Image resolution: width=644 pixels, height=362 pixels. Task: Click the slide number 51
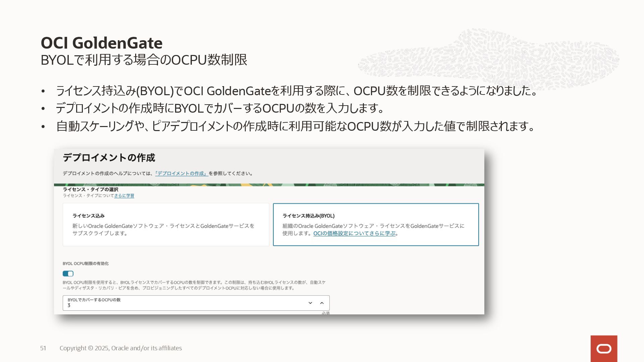click(x=43, y=348)
